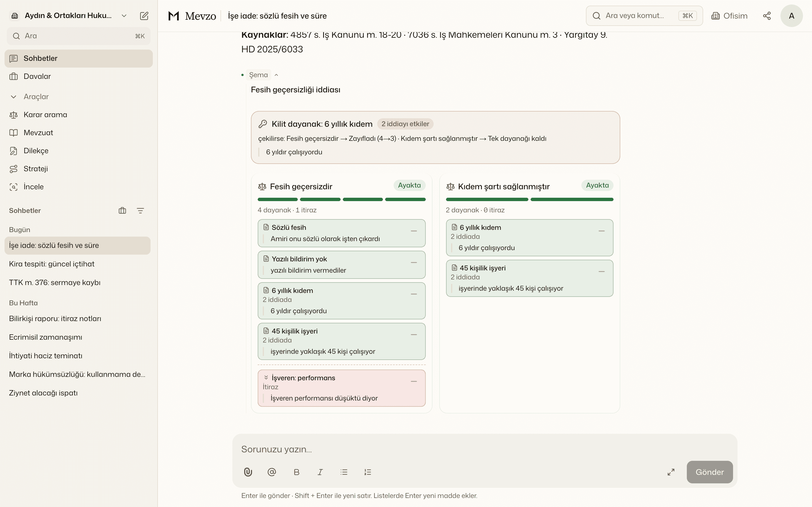Click the mention @ icon
Viewport: 812px width, 507px height.
(x=272, y=472)
